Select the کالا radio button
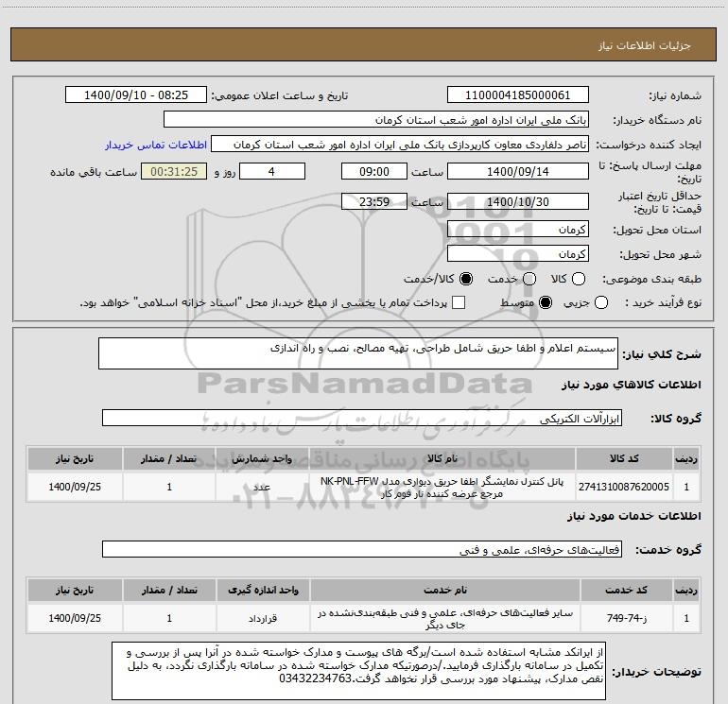 (x=578, y=279)
